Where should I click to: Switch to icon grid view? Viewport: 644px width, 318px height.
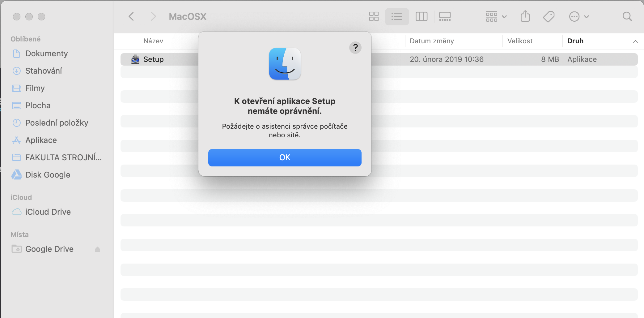[374, 16]
